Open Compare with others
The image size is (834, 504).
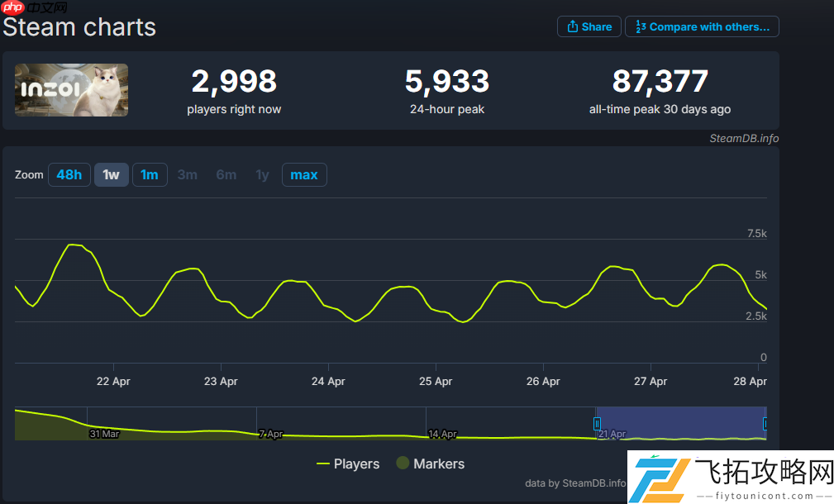(702, 26)
